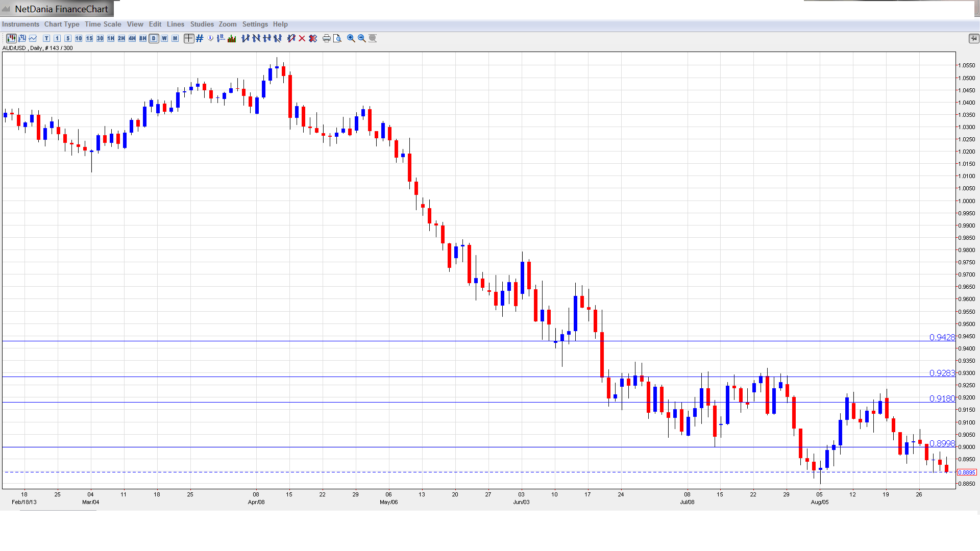The height and width of the screenshot is (551, 980).
Task: Open the Instruments menu
Action: pyautogui.click(x=20, y=24)
